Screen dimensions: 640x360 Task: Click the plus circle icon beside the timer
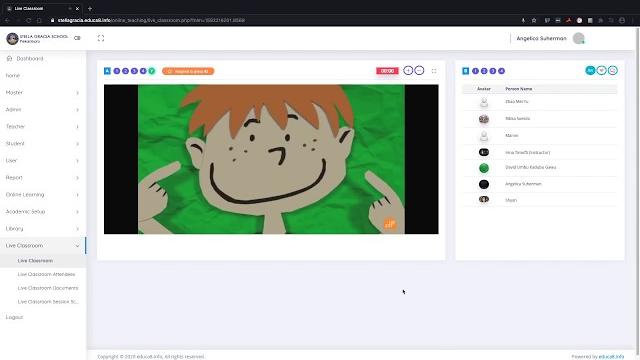(x=408, y=71)
